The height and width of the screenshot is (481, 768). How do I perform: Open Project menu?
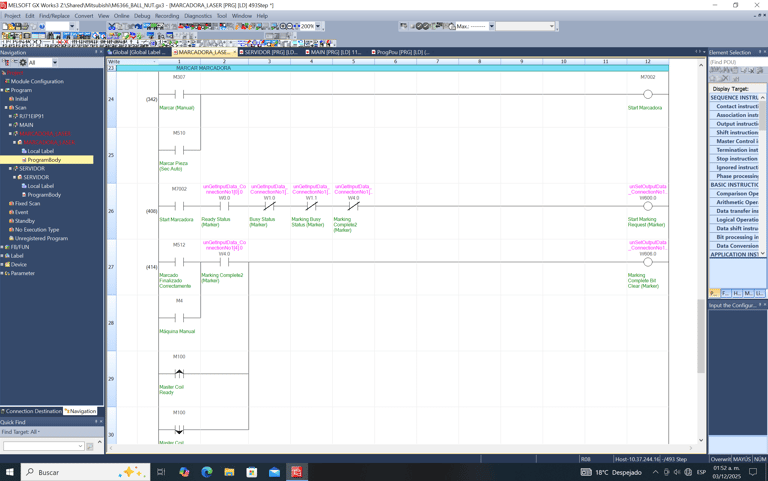(x=12, y=16)
